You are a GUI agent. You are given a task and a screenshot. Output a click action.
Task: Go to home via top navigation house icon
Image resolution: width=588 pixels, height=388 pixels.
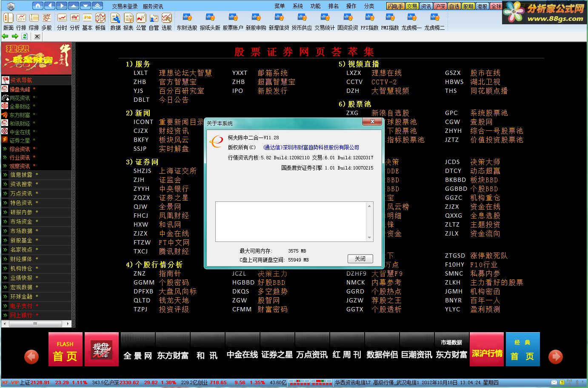38,6
